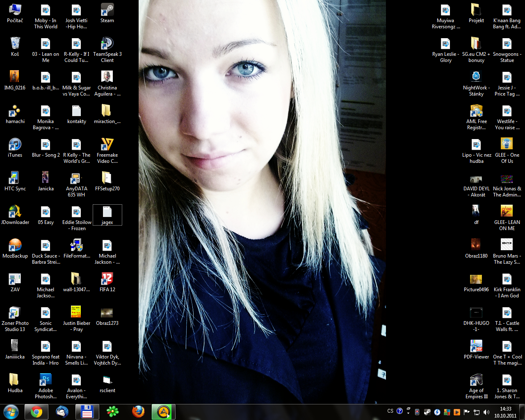Click the CS language indicator
525x420 pixels.
(390, 411)
